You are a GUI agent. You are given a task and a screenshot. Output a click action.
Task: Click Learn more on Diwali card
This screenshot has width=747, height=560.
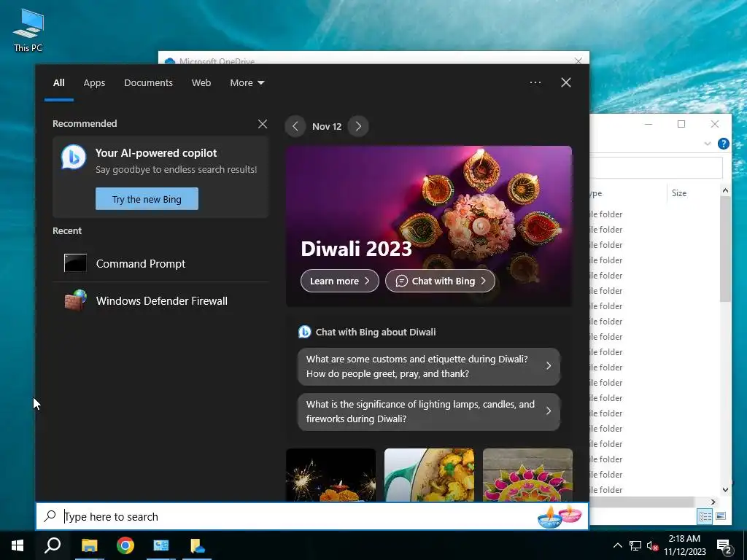tap(340, 281)
